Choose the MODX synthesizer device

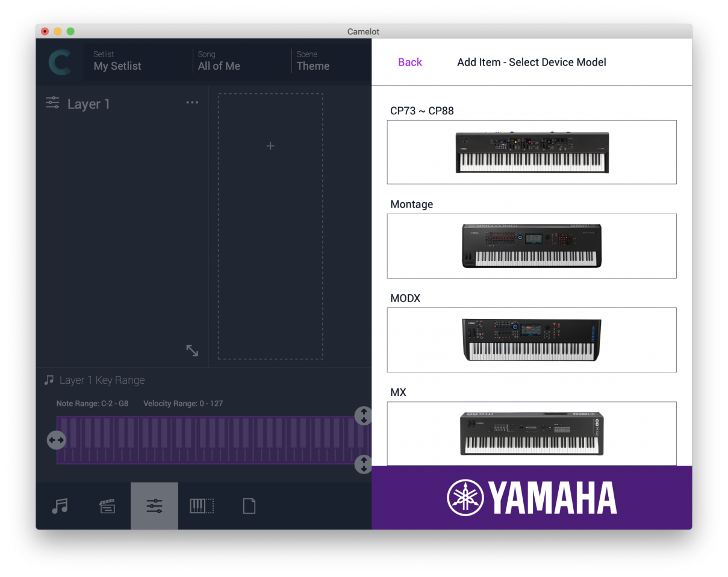pos(532,340)
